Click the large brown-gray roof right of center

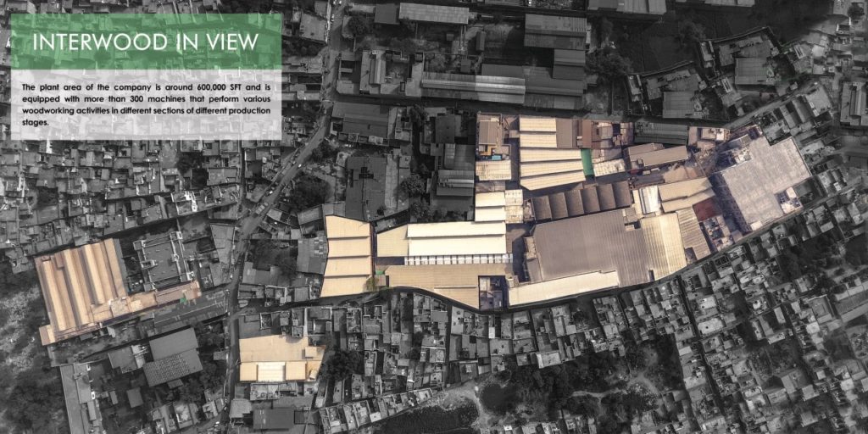(x=585, y=246)
